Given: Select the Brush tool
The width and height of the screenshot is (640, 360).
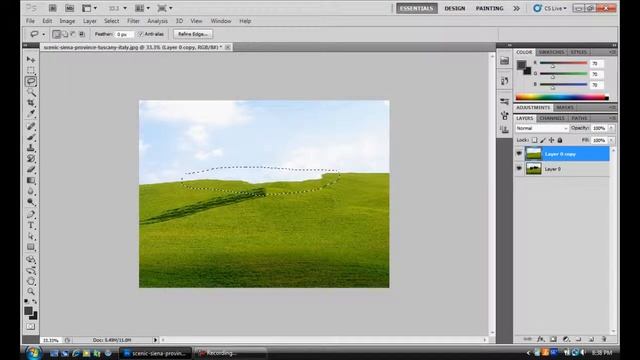Looking at the screenshot, I should click(x=31, y=137).
